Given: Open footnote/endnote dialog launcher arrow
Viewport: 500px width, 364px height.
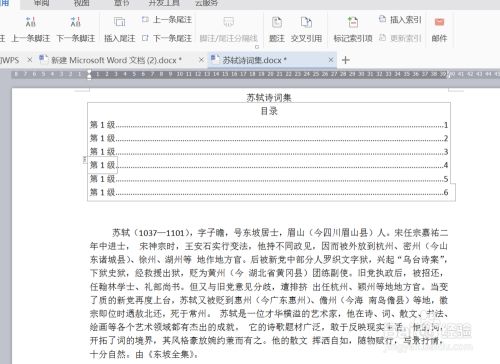Looking at the screenshot, I should (x=257, y=47).
